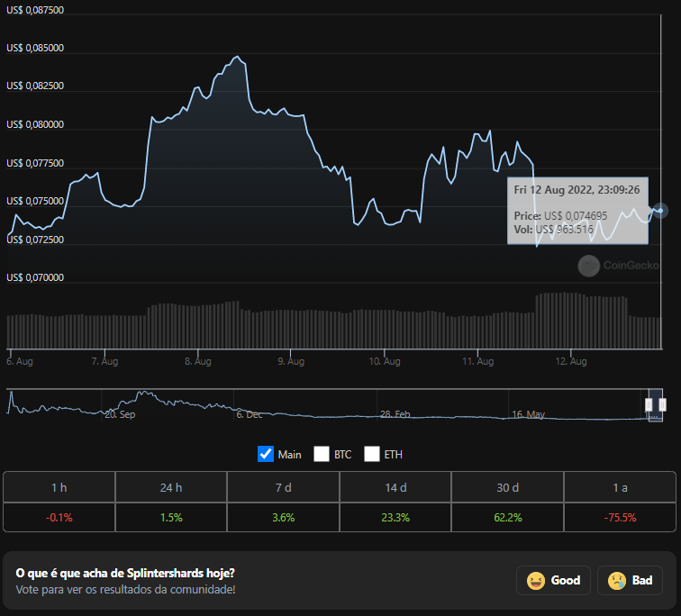Image resolution: width=681 pixels, height=616 pixels.
Task: Select the 1 a timeframe header
Action: coord(620,487)
